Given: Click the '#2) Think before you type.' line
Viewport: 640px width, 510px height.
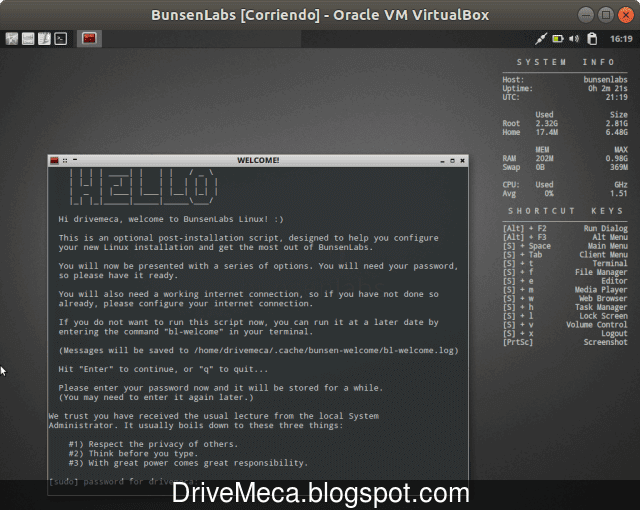Looking at the screenshot, I should click(133, 454).
